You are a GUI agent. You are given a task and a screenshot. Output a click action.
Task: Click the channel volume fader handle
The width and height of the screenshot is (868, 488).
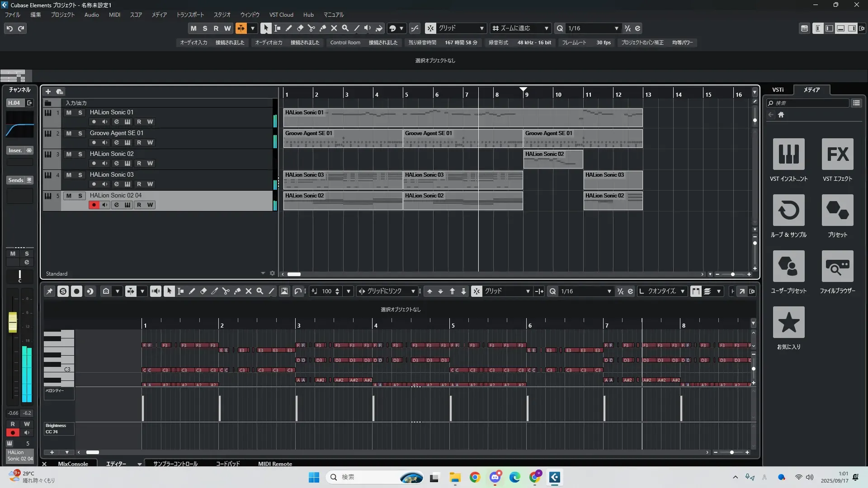13,322
